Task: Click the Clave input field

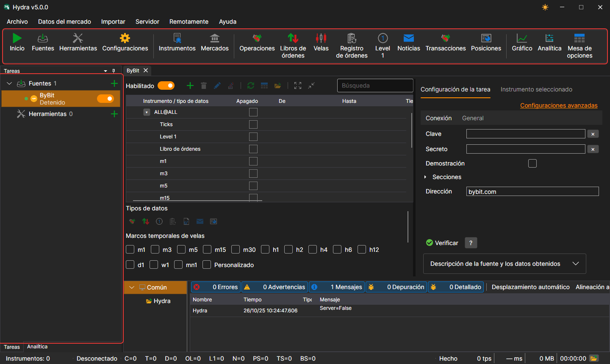Action: tap(526, 134)
